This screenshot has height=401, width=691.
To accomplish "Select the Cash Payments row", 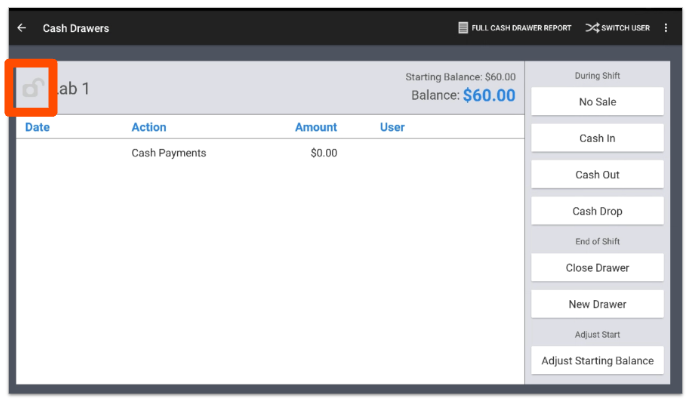I will 169,154.
